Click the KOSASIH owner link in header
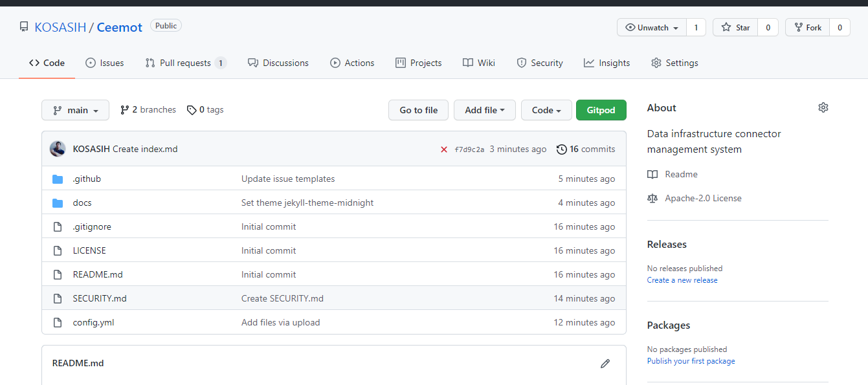The height and width of the screenshot is (385, 868). point(60,27)
